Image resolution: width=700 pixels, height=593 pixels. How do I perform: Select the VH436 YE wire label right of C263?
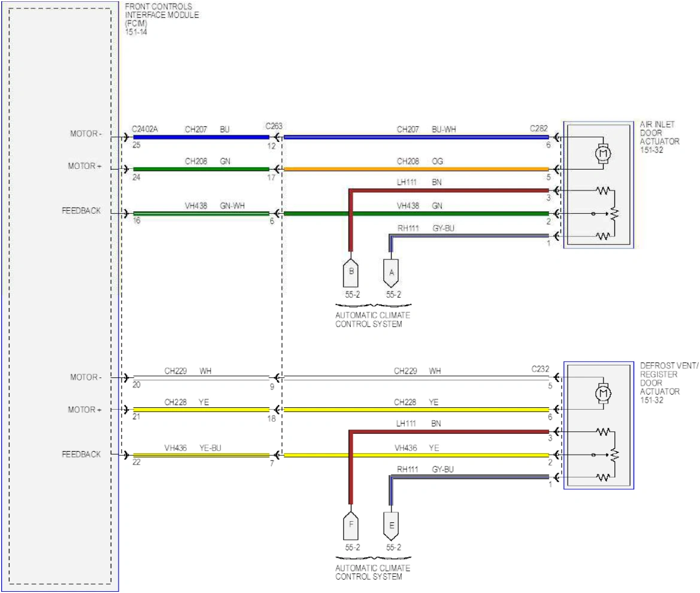(x=417, y=448)
